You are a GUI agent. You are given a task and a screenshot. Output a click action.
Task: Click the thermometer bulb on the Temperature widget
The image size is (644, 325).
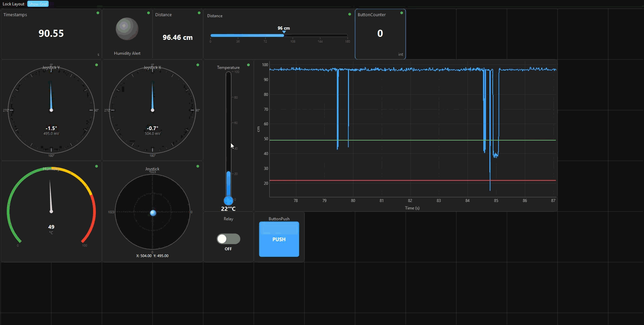(x=229, y=201)
